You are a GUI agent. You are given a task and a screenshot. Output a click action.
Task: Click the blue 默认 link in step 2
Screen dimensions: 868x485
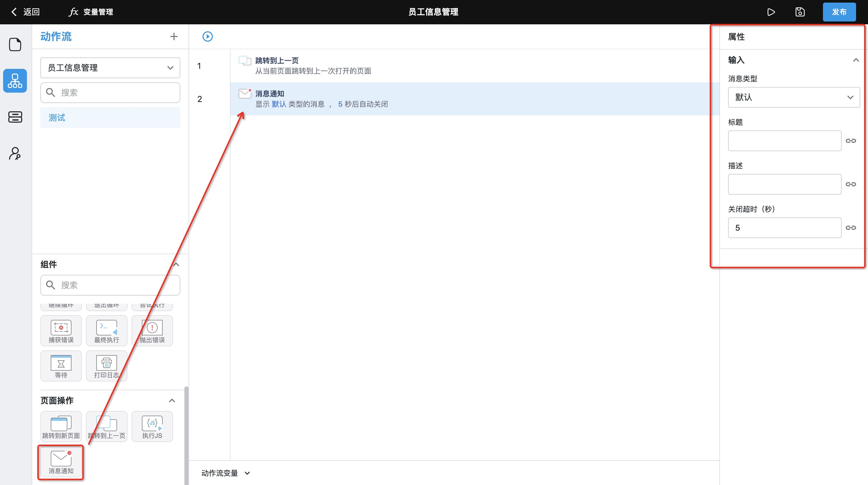(x=279, y=104)
